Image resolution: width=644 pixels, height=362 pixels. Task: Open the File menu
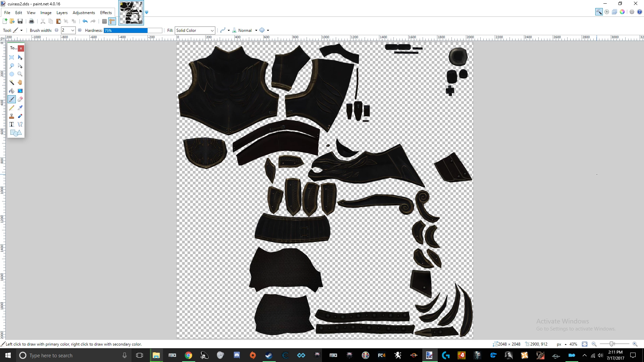(7, 12)
